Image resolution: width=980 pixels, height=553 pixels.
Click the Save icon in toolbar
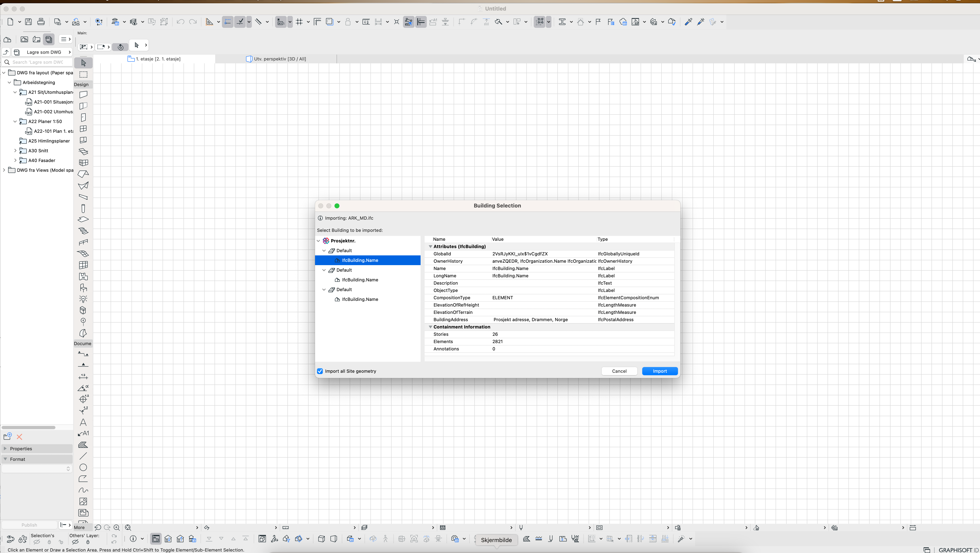pyautogui.click(x=29, y=22)
